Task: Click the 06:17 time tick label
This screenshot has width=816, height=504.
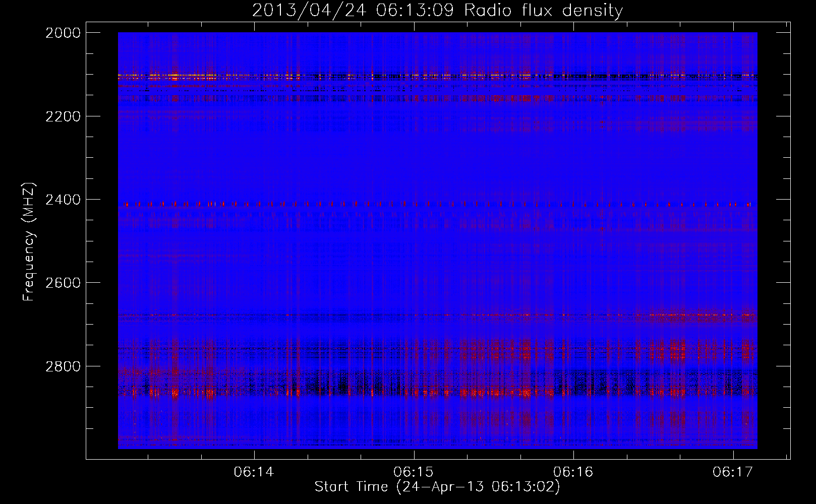Action: click(733, 472)
